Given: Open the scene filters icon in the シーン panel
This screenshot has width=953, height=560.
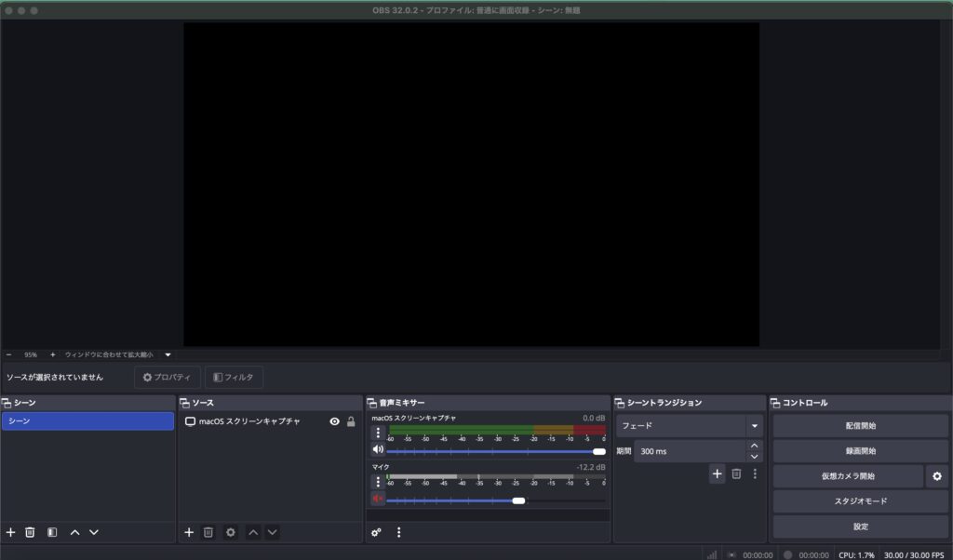Looking at the screenshot, I should point(52,532).
